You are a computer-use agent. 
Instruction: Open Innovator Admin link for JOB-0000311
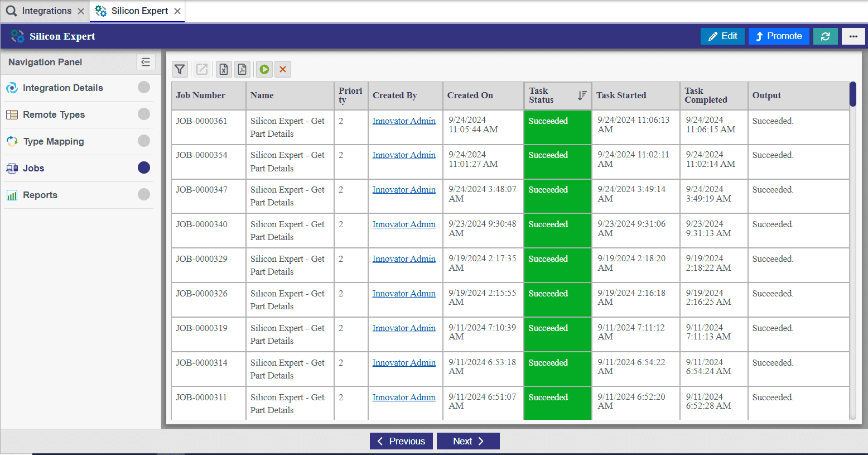[x=404, y=397]
